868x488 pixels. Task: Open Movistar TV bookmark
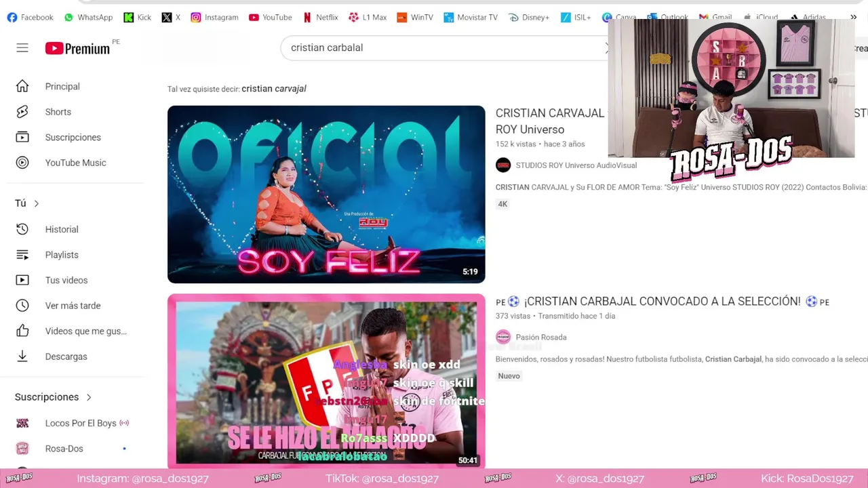click(x=471, y=17)
